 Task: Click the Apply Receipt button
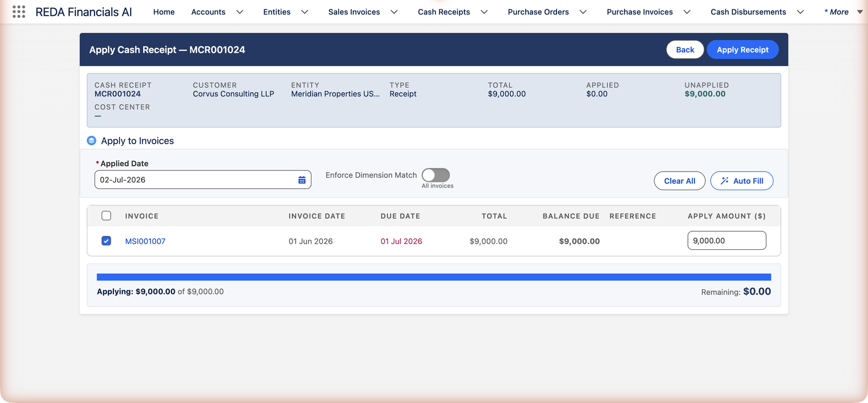743,49
